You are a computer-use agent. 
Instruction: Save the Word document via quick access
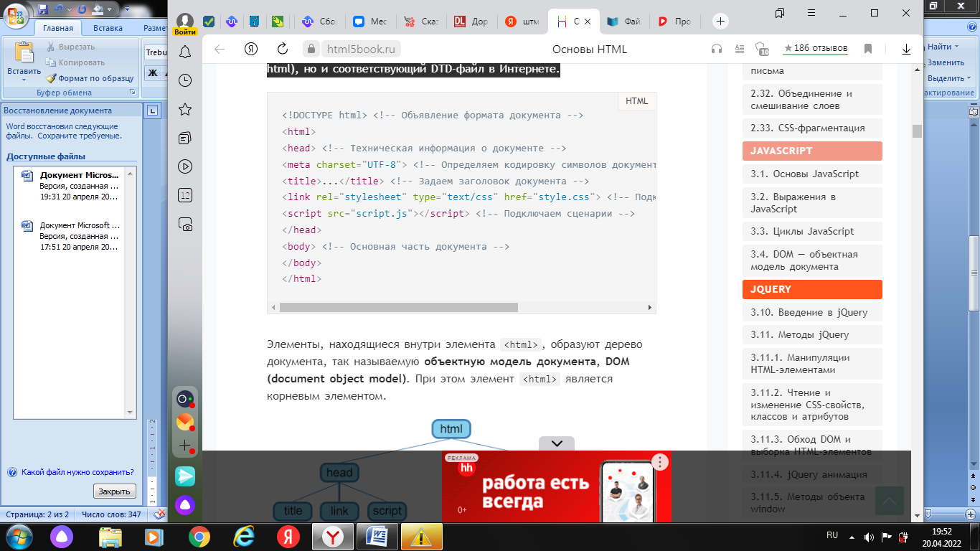(44, 9)
